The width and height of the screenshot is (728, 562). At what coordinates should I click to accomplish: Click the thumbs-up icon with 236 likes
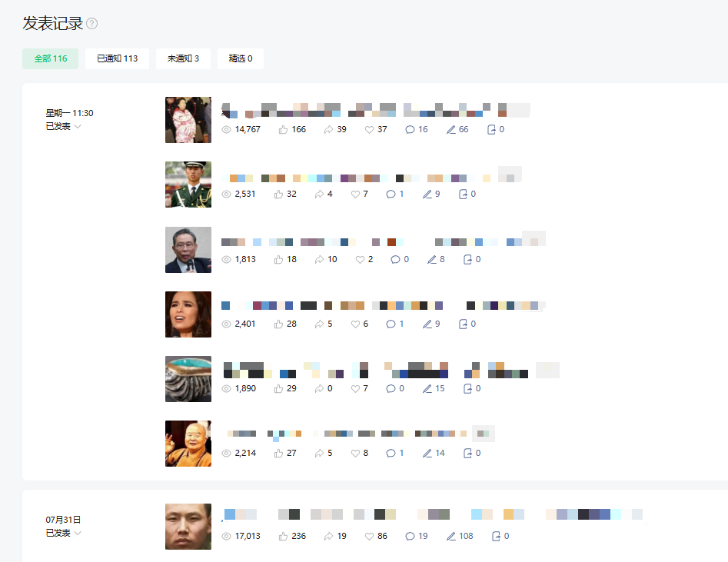[x=283, y=537]
